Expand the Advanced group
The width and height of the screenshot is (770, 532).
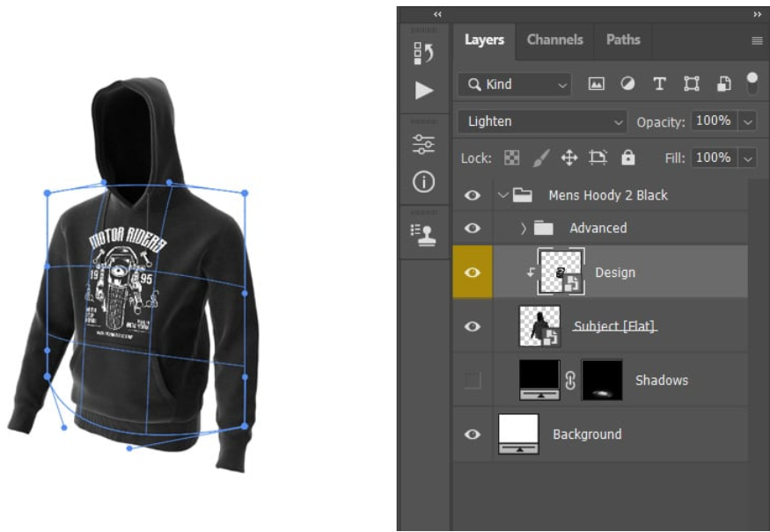point(524,229)
